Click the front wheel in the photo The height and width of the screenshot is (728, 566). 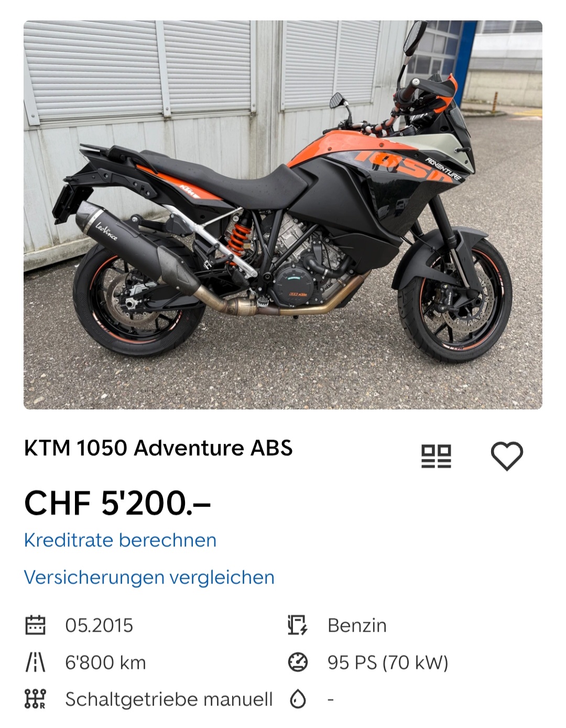[454, 304]
